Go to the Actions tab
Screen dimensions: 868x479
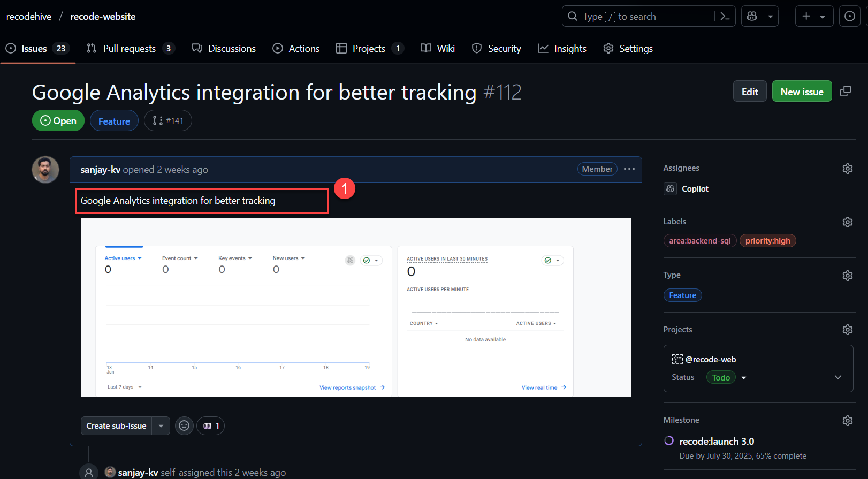296,49
